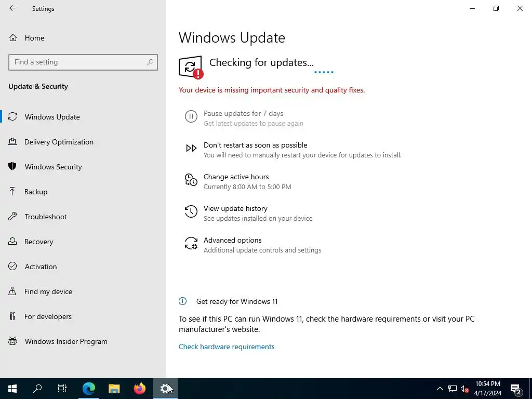The width and height of the screenshot is (532, 399).
Task: Click Check hardware requirements link
Action: click(227, 347)
